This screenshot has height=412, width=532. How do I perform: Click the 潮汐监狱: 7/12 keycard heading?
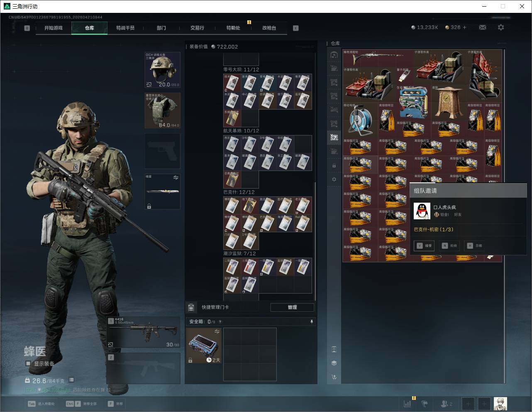click(239, 253)
